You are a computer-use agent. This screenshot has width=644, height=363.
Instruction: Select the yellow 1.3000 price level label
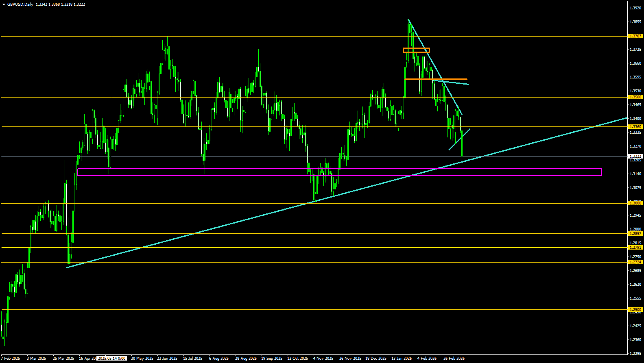(635, 203)
